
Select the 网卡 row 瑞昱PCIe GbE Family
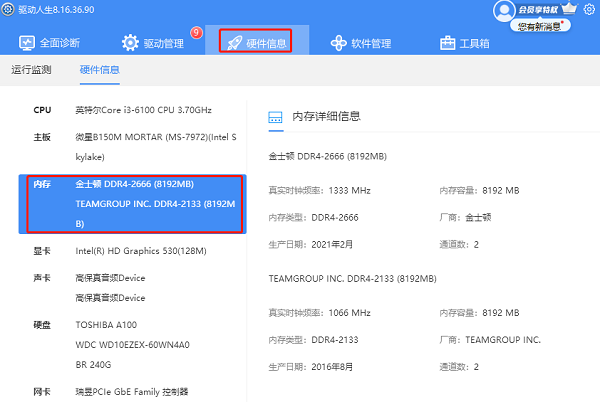[x=132, y=392]
